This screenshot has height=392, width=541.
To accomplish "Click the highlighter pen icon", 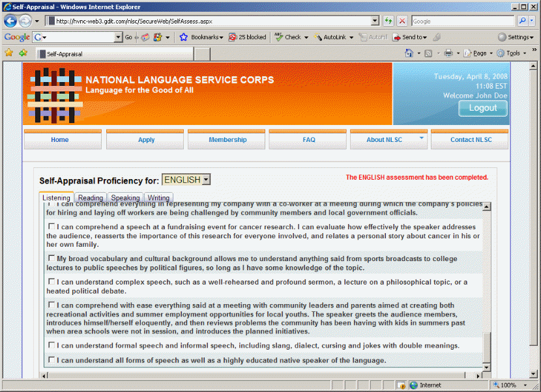I will click(437, 37).
